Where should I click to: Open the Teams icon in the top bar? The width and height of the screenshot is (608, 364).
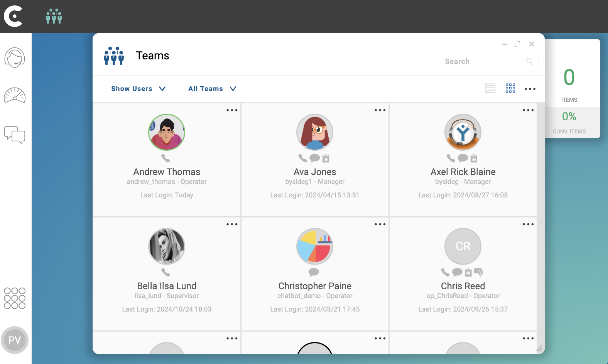tap(54, 16)
